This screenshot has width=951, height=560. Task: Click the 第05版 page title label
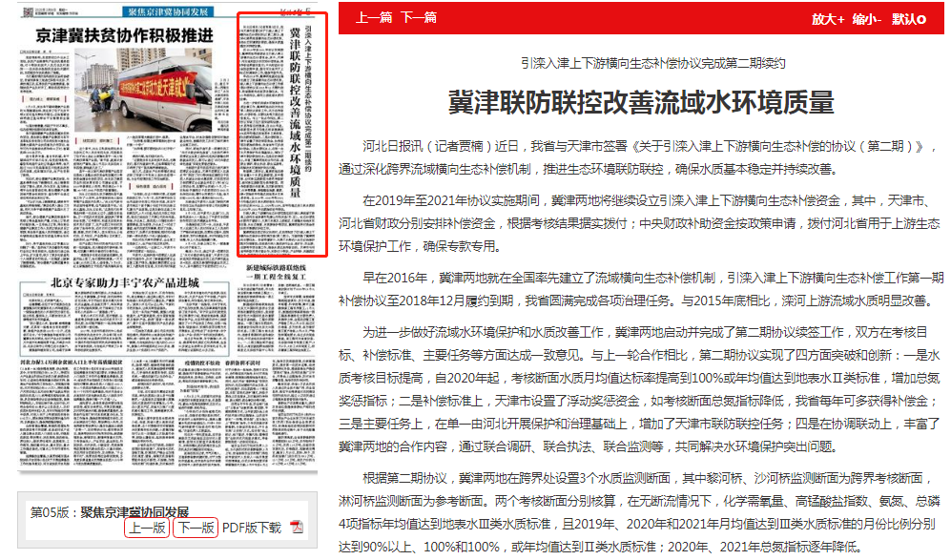click(x=53, y=512)
